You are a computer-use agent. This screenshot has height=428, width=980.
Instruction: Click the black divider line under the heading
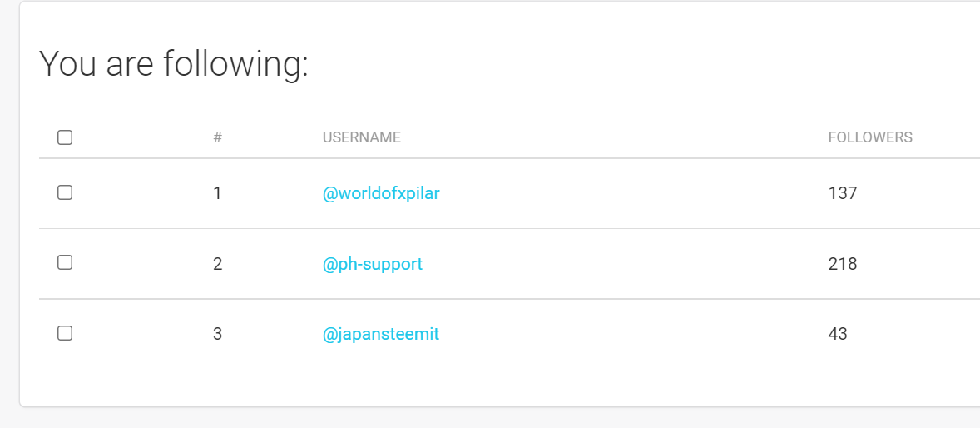(x=499, y=97)
